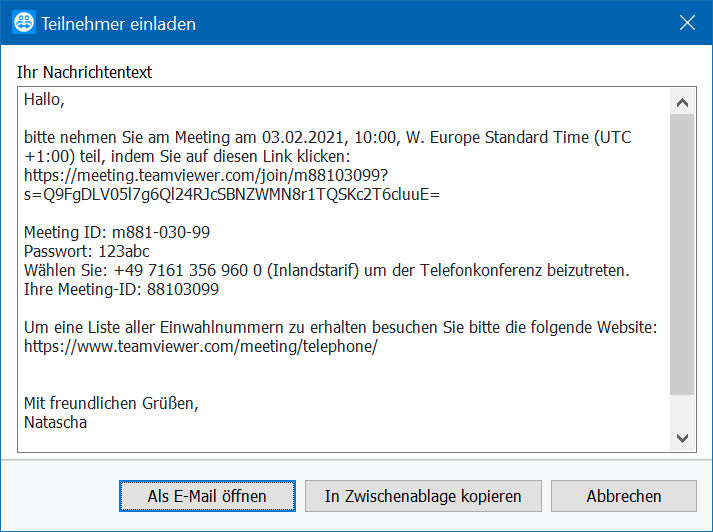Click the teamviewer.com/meeting/telephone URL

tap(201, 346)
